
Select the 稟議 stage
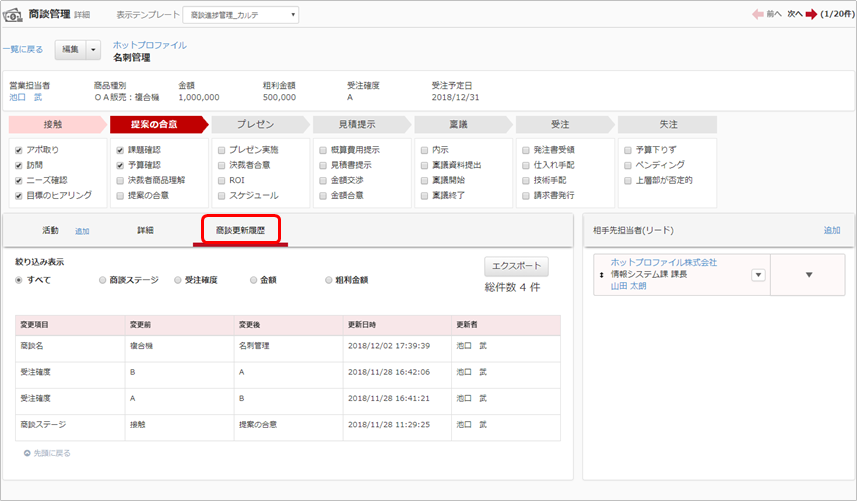[x=463, y=125]
